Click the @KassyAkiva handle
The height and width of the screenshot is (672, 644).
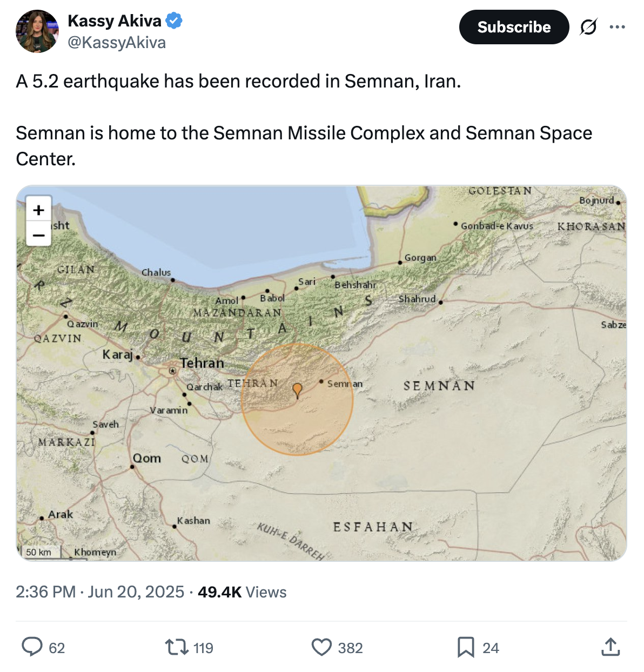(x=117, y=43)
